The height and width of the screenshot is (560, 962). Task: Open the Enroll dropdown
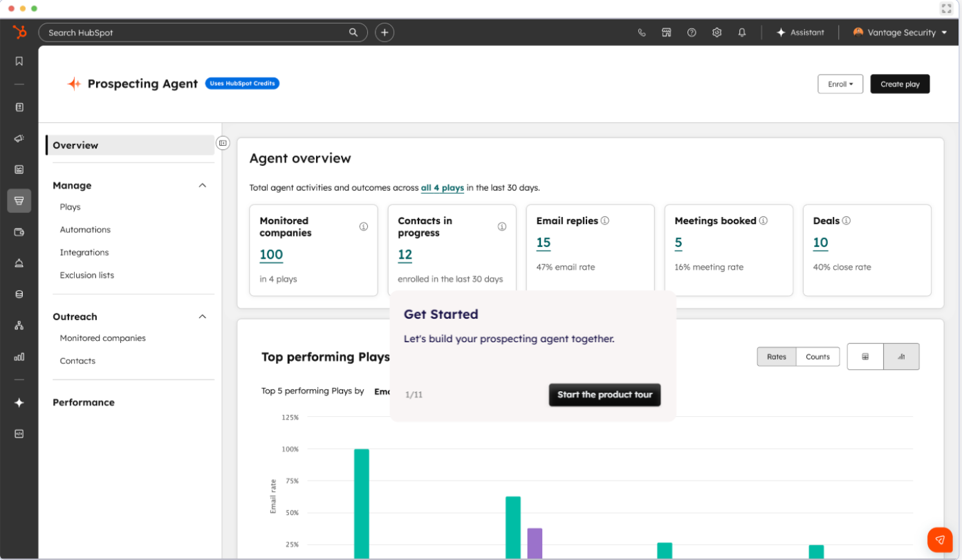(840, 84)
